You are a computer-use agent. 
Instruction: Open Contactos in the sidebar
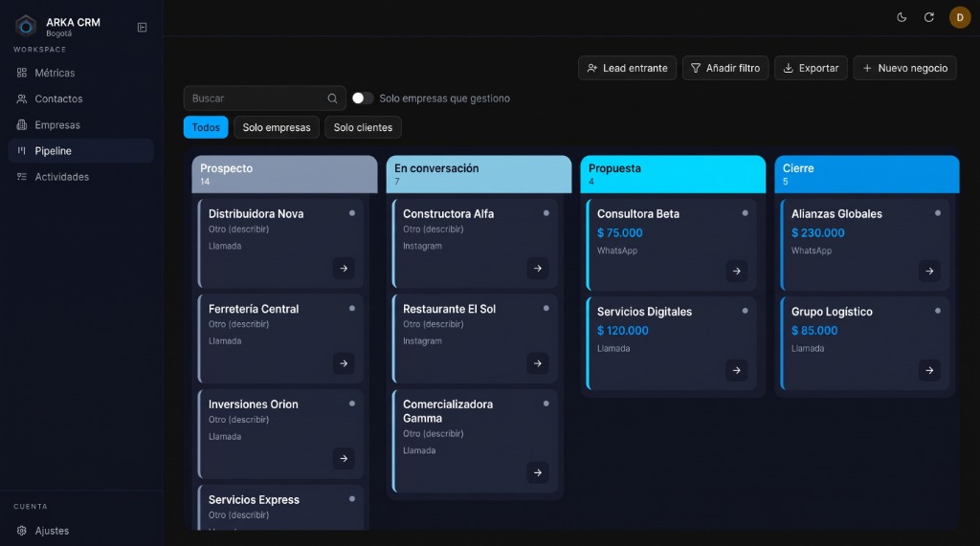[x=81, y=98]
